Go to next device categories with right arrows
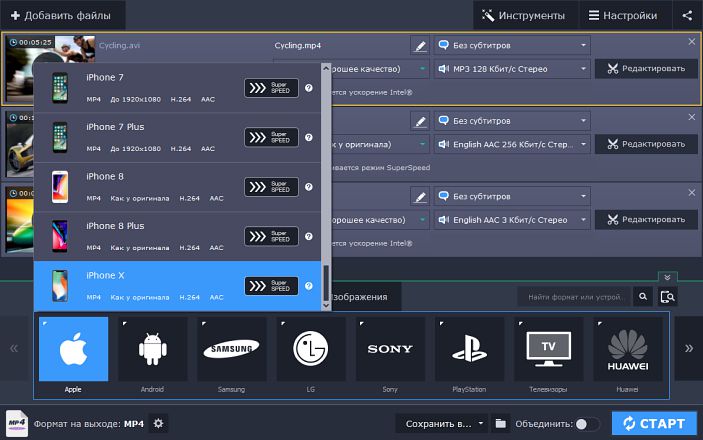The height and width of the screenshot is (440, 703). 689,349
